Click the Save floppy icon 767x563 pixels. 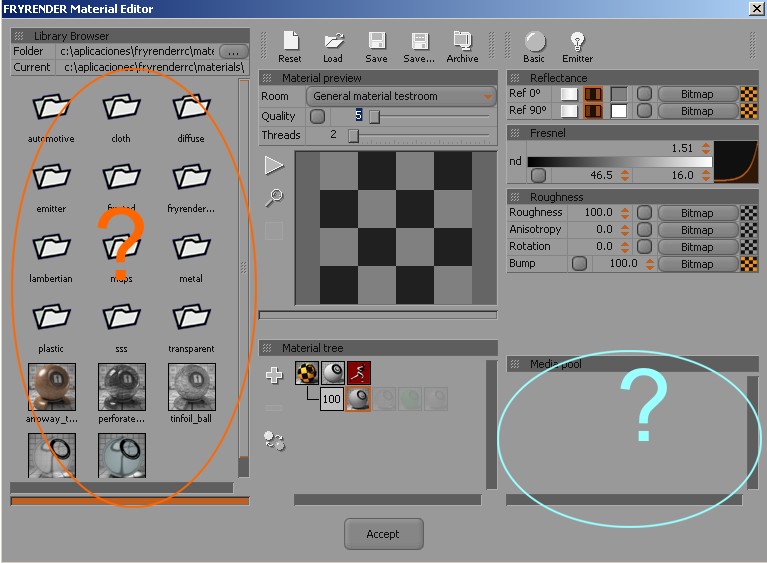pyautogui.click(x=377, y=41)
